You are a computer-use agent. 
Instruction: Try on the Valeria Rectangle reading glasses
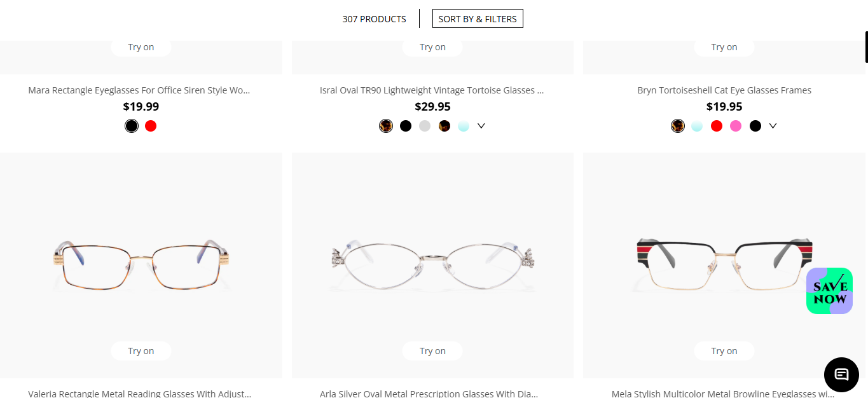(141, 351)
